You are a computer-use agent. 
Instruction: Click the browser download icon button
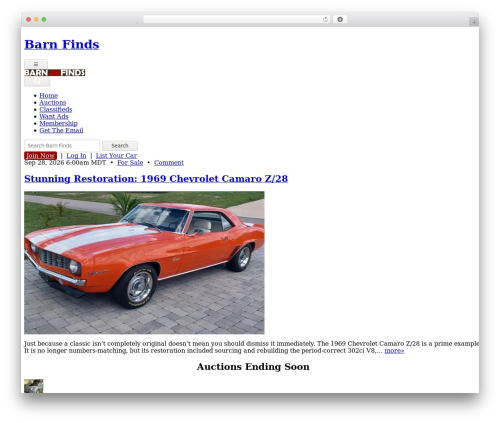click(340, 19)
